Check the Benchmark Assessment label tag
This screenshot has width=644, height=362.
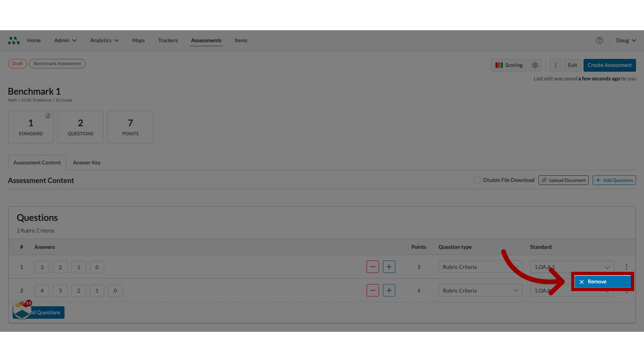[57, 63]
